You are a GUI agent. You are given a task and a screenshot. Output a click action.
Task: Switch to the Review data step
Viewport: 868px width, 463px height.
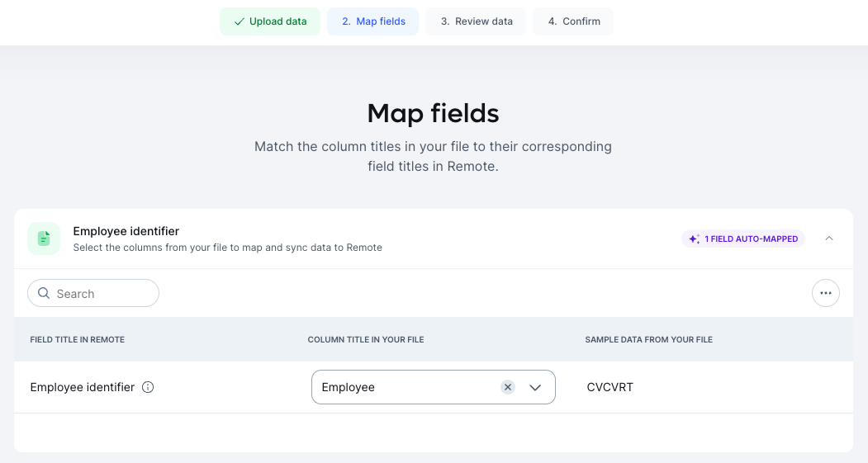point(476,21)
